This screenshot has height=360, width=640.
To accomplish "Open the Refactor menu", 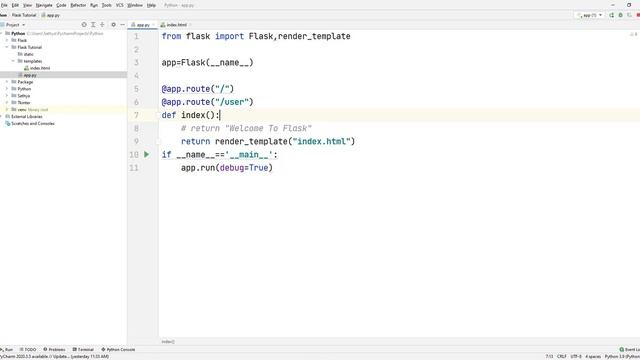I will coord(78,5).
